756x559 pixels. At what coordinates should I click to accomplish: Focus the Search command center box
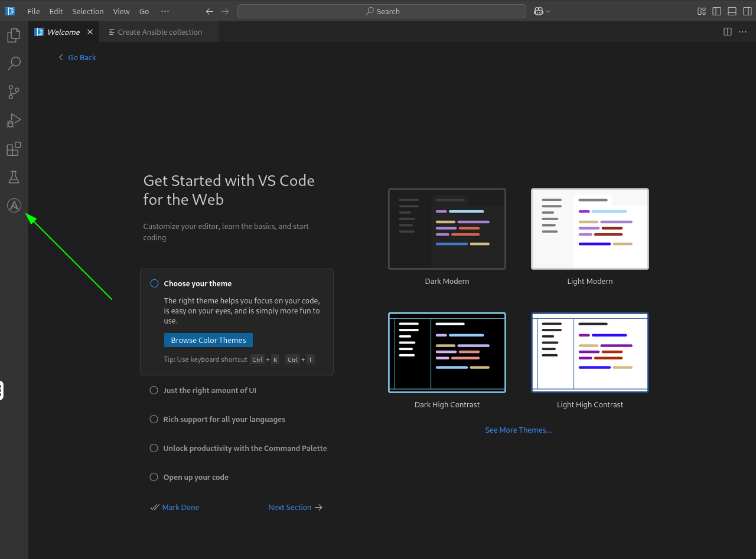(382, 11)
